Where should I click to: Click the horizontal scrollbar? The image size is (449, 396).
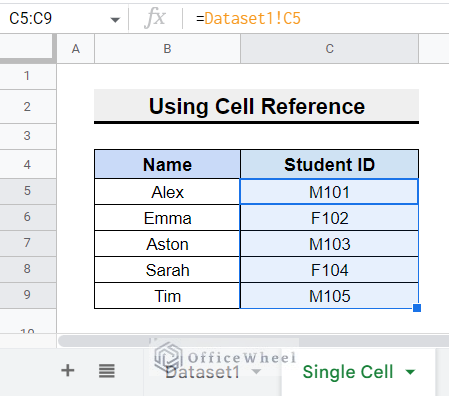coord(253,341)
